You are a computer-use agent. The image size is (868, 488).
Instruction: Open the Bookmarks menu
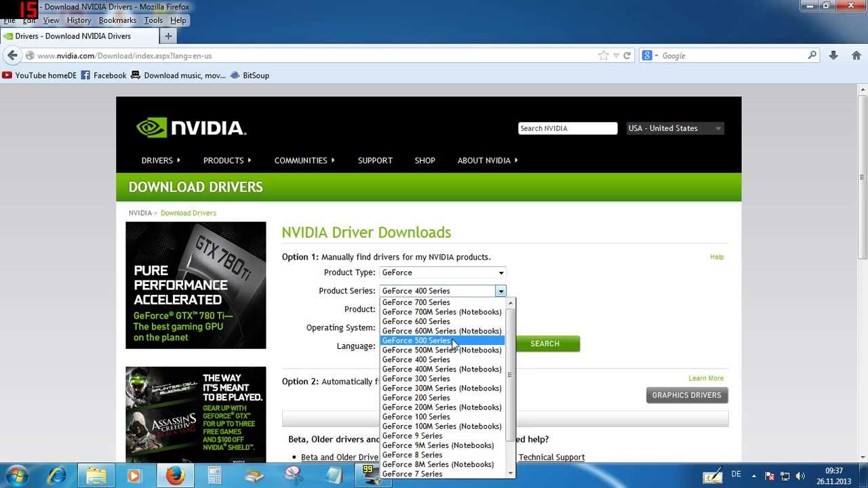(x=117, y=20)
